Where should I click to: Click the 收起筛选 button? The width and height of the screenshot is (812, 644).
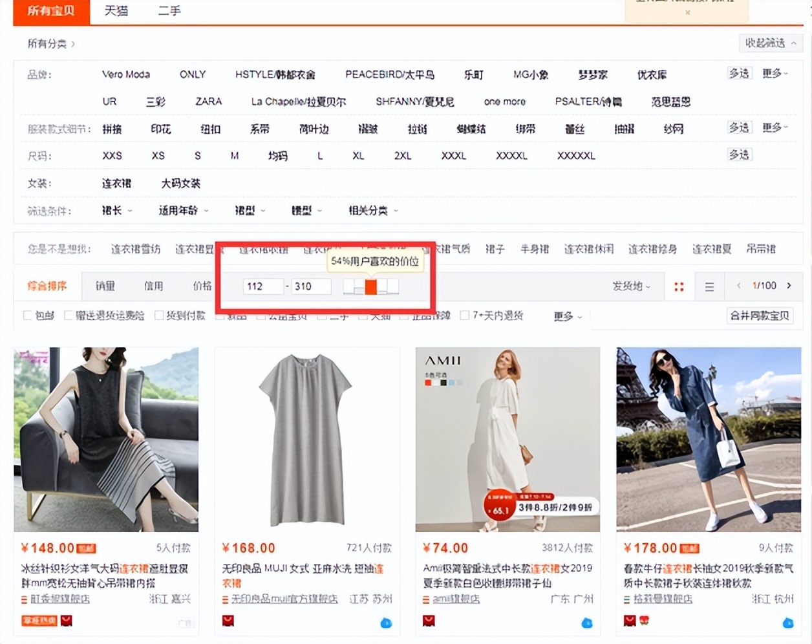770,43
